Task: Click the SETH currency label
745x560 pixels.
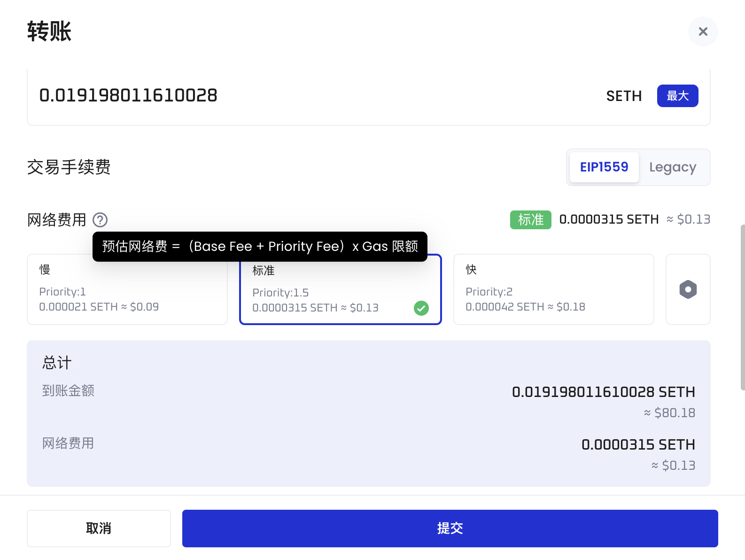Action: pyautogui.click(x=624, y=96)
